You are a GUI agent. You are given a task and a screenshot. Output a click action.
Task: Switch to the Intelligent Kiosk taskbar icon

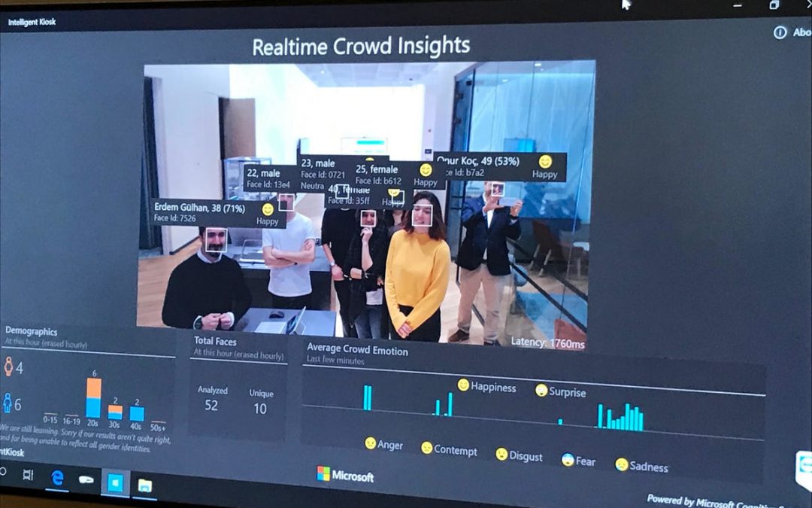(x=116, y=482)
